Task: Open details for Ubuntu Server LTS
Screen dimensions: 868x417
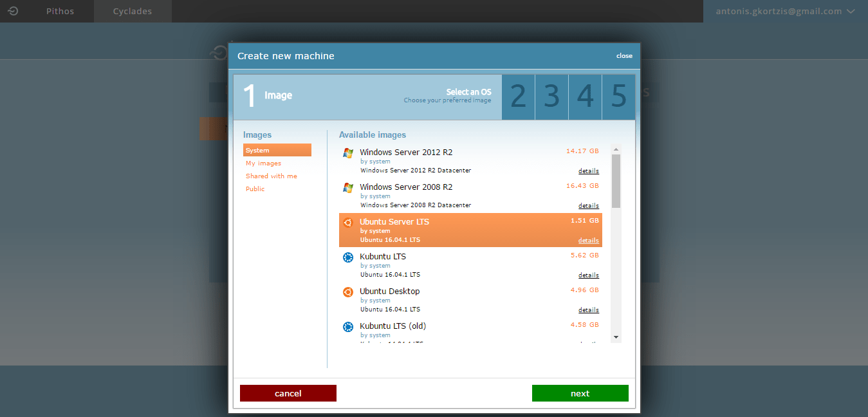Action: pyautogui.click(x=589, y=241)
